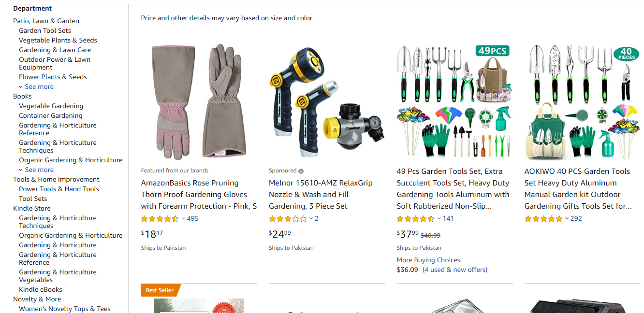Click star rating of Melnor nozzle
The image size is (644, 313).
click(x=288, y=219)
